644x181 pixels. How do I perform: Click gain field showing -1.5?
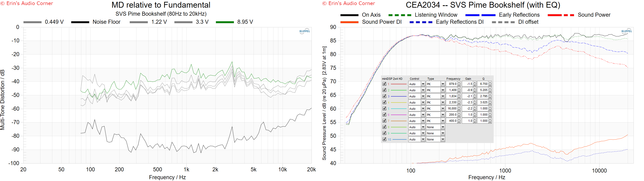click(x=467, y=84)
